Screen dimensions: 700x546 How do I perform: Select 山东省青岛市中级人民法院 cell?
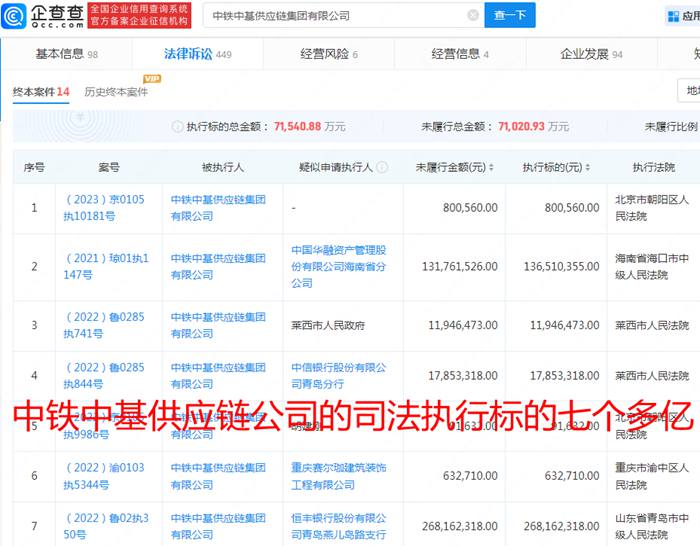652,526
